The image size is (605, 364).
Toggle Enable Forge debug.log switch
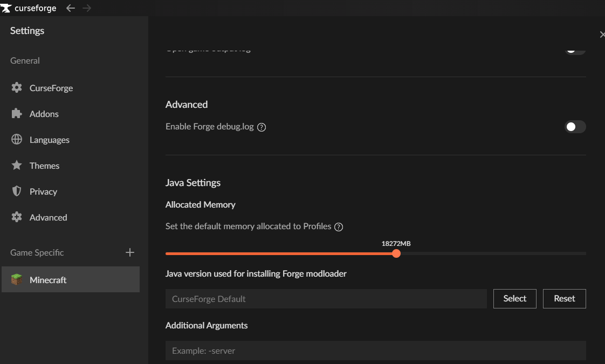[575, 127]
